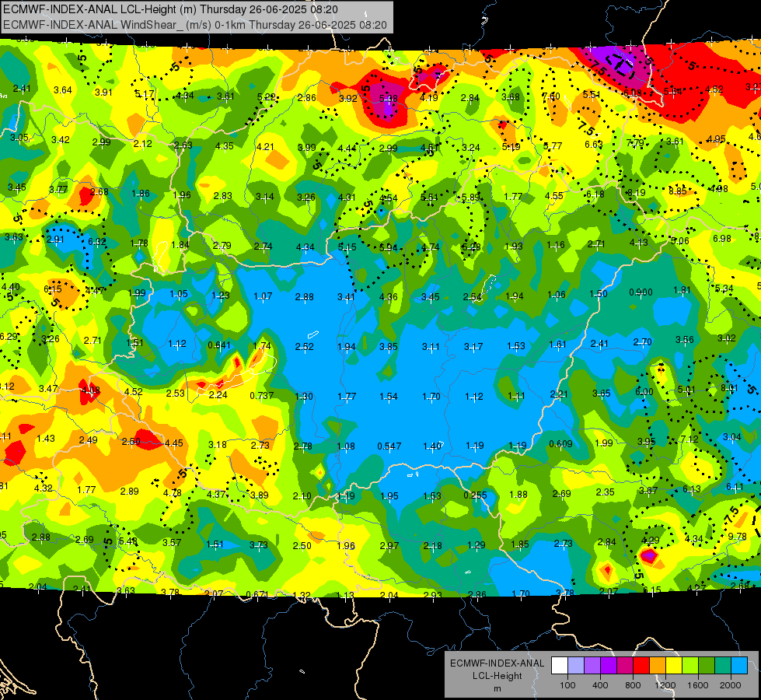Click the wind shear value 0.900
The width and height of the screenshot is (761, 700).
point(641,292)
